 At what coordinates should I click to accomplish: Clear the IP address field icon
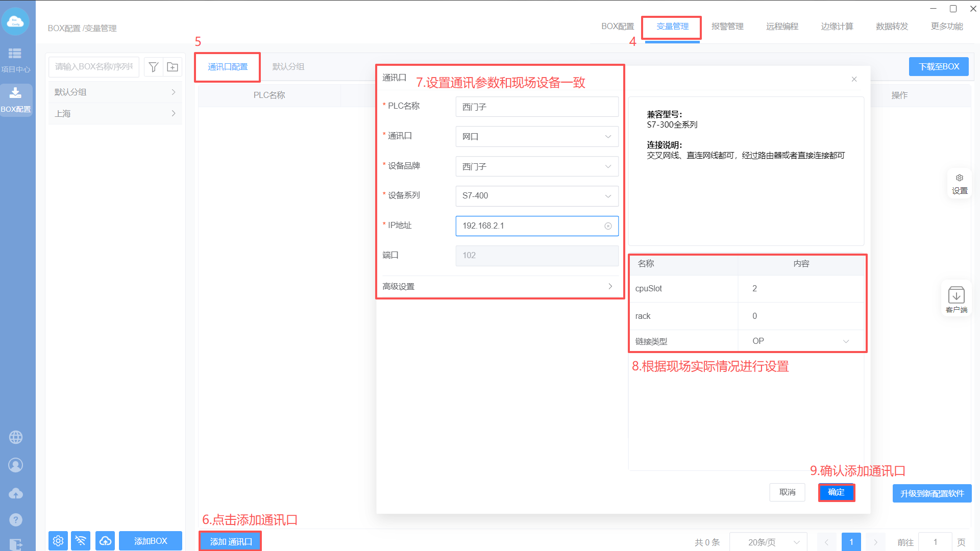[x=608, y=226]
